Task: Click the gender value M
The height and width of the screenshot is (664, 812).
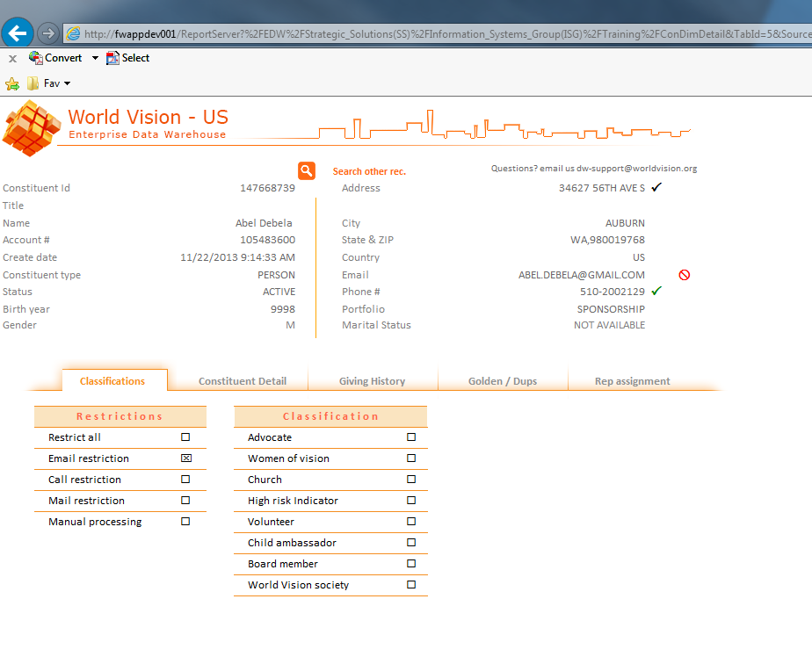Action: click(291, 325)
